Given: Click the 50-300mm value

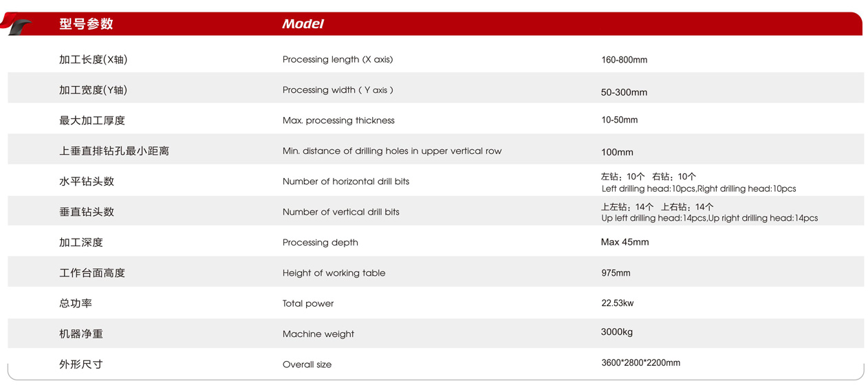Looking at the screenshot, I should pos(624,92).
